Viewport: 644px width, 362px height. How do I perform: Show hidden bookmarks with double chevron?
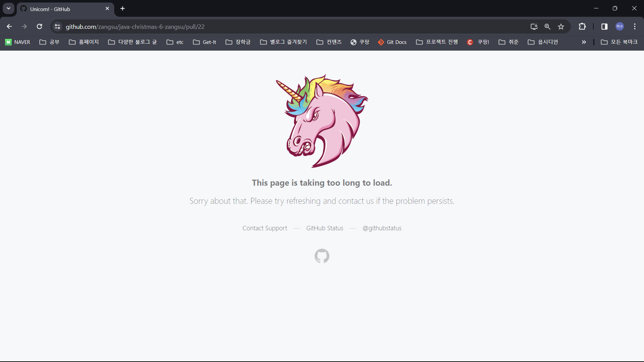point(584,42)
